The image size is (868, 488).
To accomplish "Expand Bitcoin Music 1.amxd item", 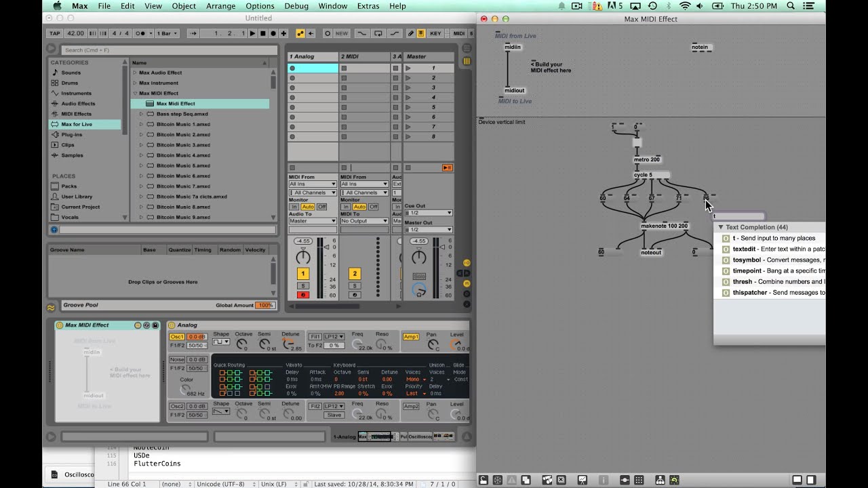I will [142, 124].
